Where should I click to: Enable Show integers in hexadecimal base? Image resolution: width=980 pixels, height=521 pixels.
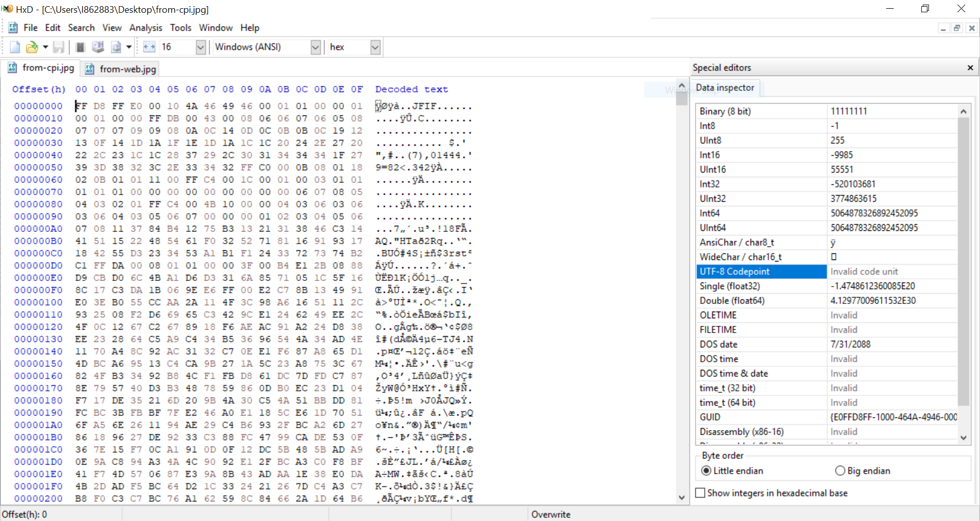click(701, 493)
